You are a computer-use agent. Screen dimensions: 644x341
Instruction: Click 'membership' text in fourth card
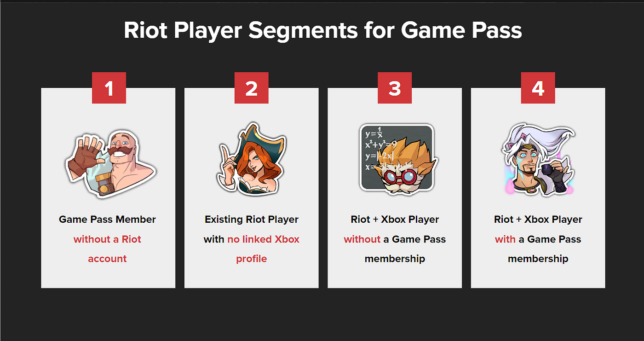pos(538,259)
